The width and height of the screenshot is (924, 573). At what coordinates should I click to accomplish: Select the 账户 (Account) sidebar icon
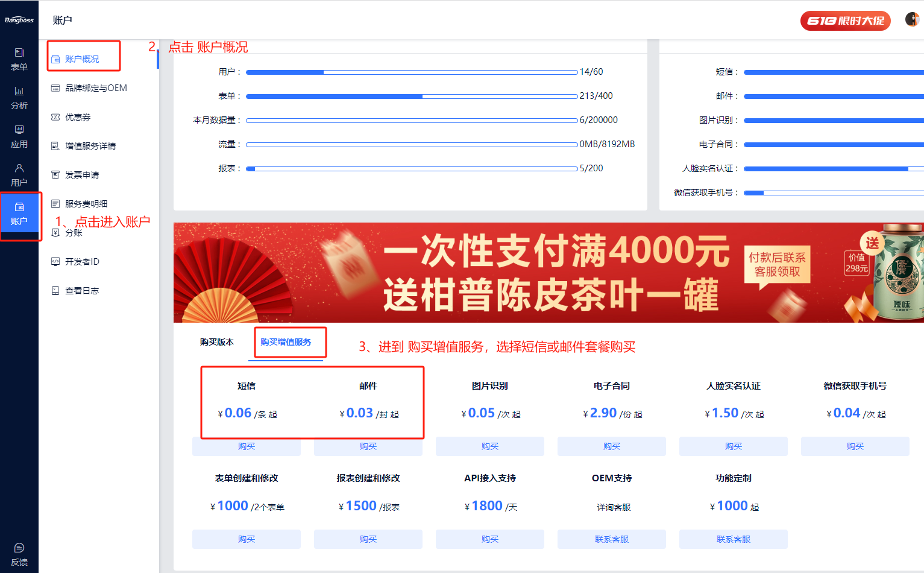click(19, 214)
